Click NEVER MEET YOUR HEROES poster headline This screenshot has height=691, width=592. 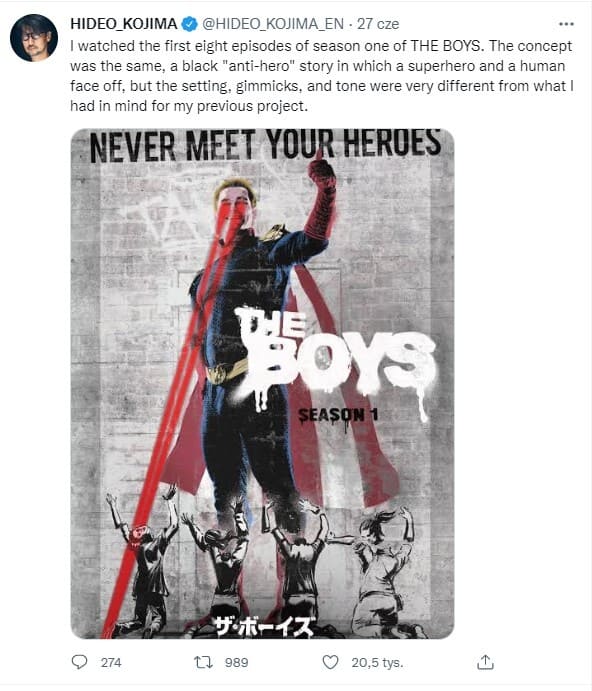(265, 145)
